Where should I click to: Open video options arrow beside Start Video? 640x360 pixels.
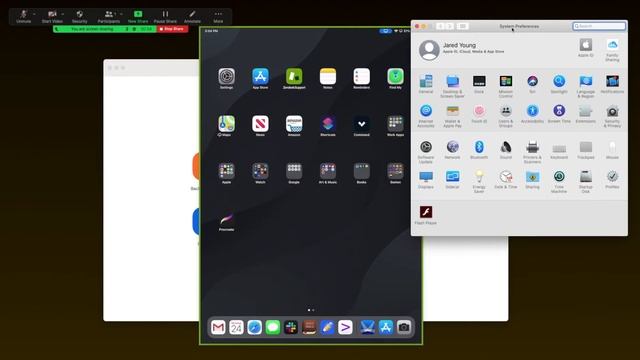(62, 14)
